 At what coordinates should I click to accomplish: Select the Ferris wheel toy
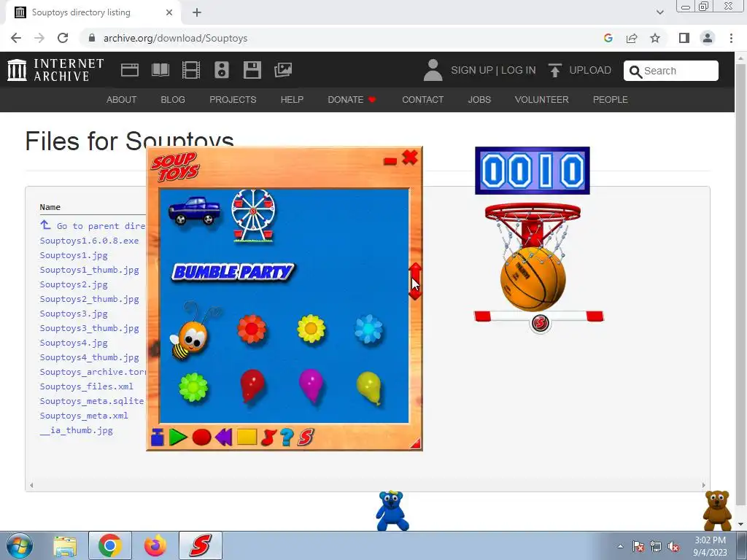pos(253,216)
